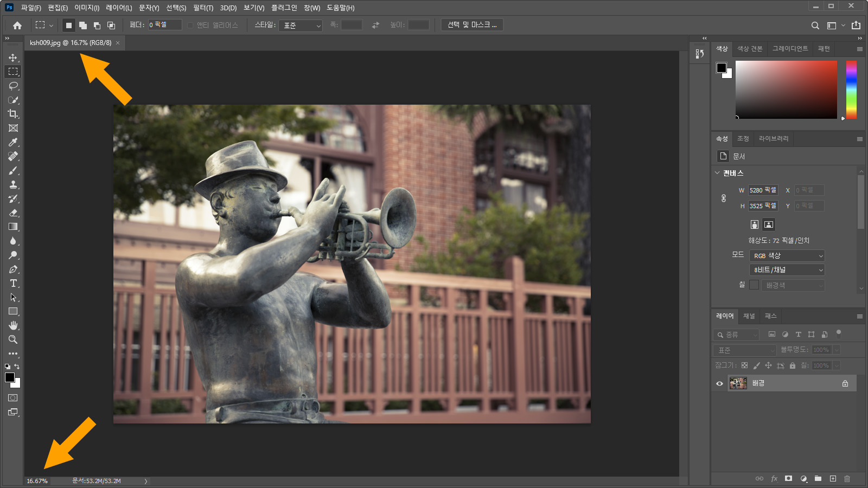The width and height of the screenshot is (868, 488).
Task: Set canvas orientation to landscape
Action: (x=769, y=224)
